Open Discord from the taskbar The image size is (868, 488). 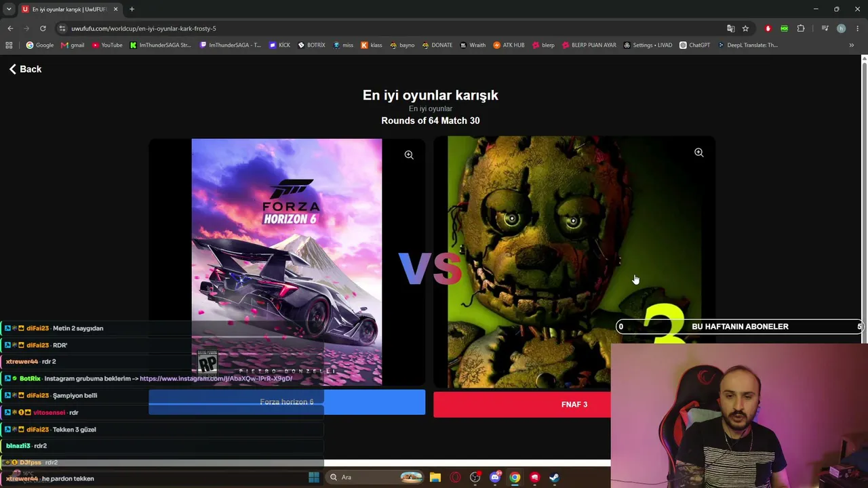click(495, 477)
